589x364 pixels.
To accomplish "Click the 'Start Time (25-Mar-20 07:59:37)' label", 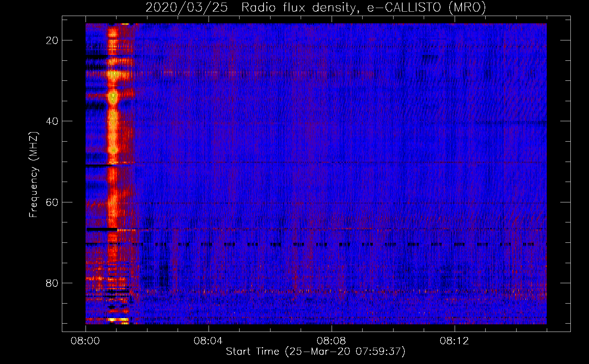I will click(x=316, y=352).
